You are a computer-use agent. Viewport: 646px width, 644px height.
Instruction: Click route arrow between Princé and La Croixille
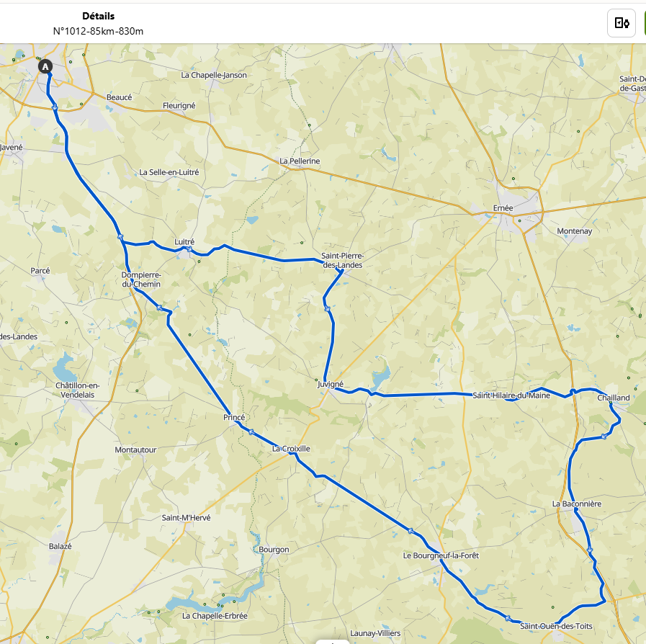251,431
